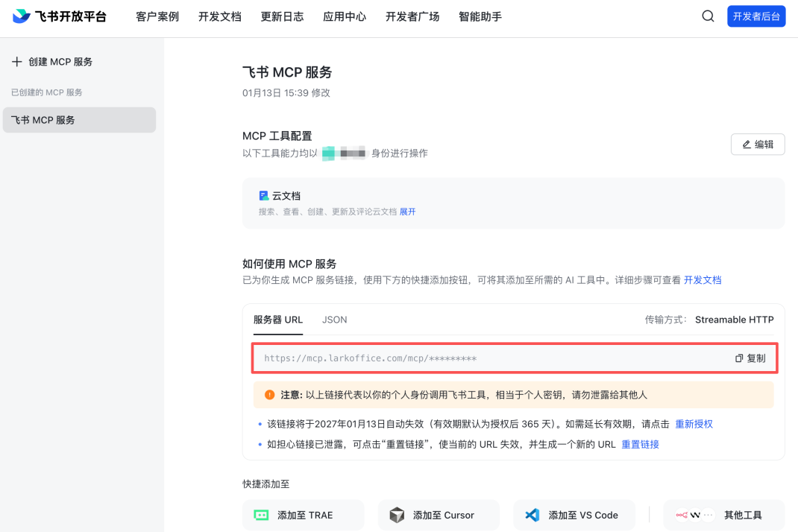Click the VS Code icon
This screenshot has height=532, width=798.
(x=532, y=515)
